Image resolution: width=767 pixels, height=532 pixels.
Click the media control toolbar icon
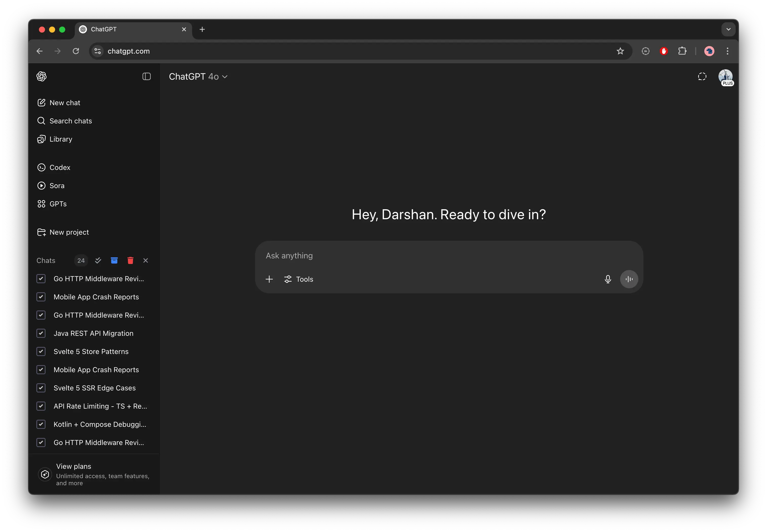645,51
